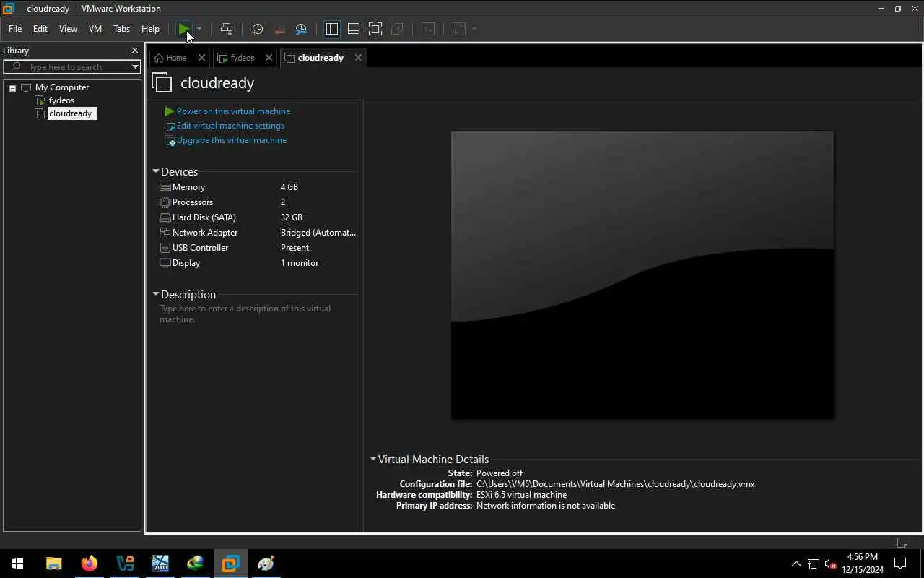Open the stretch guest dropdown arrow

click(474, 29)
